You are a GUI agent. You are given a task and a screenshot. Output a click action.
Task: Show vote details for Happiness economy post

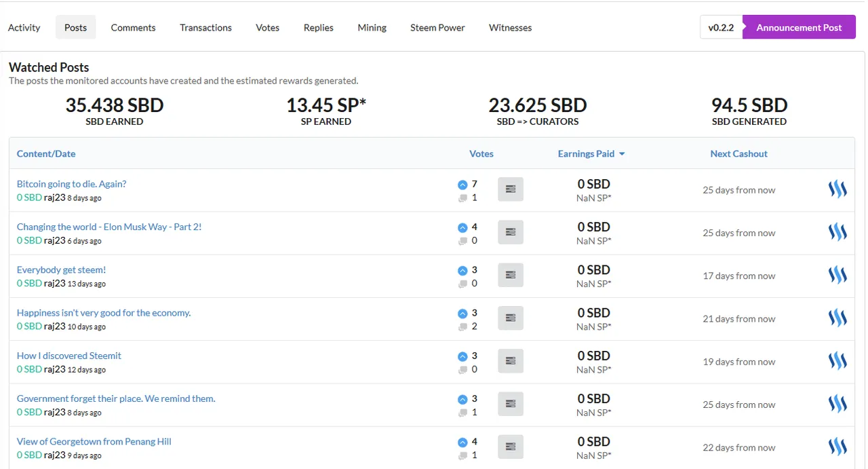click(511, 318)
